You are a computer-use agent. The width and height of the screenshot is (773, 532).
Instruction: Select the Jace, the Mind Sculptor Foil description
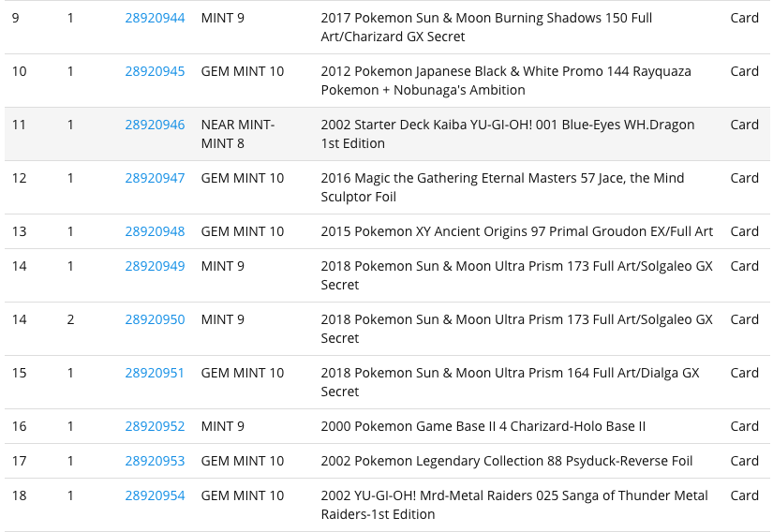tap(502, 187)
